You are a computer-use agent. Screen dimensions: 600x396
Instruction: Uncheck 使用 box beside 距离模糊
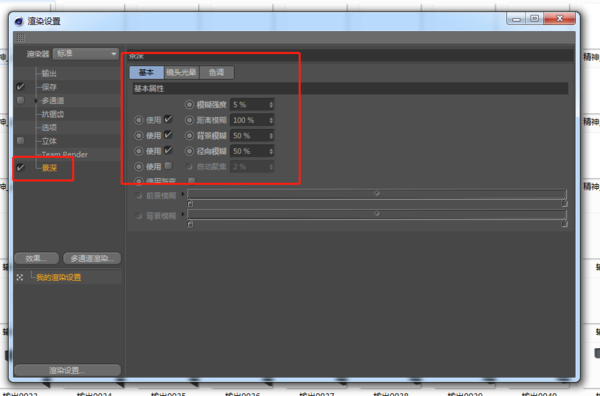pyautogui.click(x=168, y=119)
